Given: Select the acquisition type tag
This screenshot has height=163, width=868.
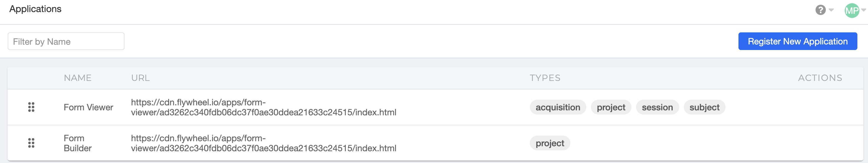Looking at the screenshot, I should (558, 107).
